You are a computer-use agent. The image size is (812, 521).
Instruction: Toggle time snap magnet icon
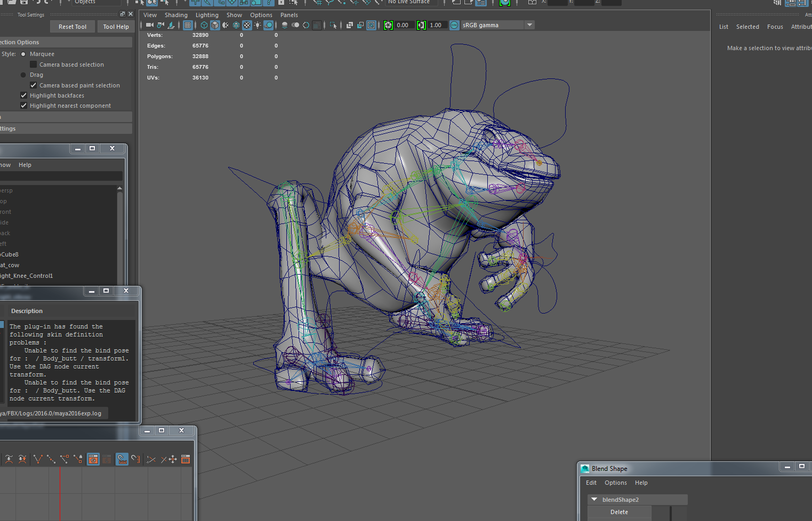[122, 459]
